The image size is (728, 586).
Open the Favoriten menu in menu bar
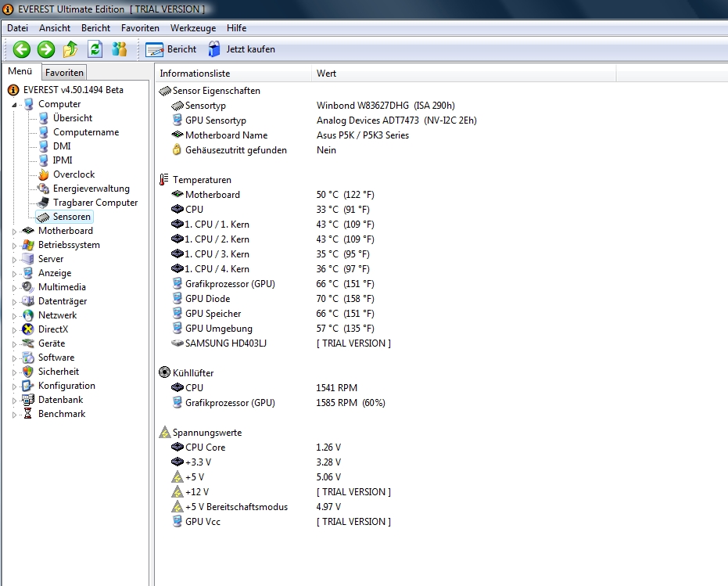[140, 28]
